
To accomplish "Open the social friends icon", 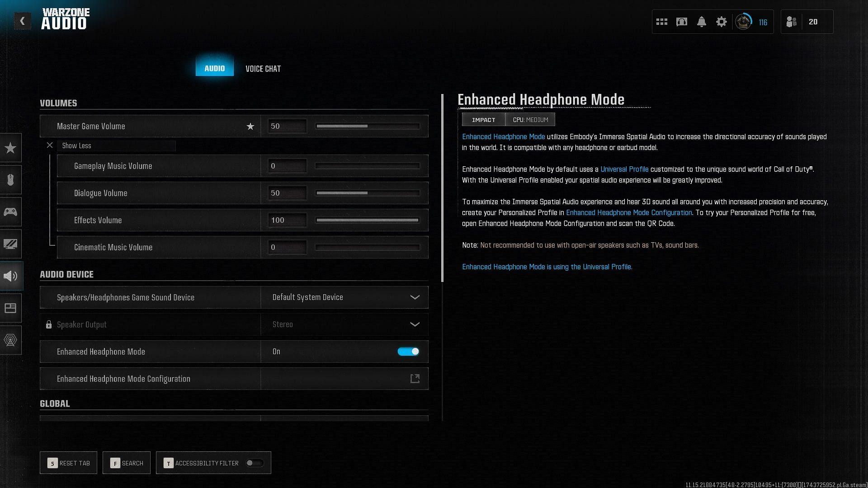I will coord(791,22).
